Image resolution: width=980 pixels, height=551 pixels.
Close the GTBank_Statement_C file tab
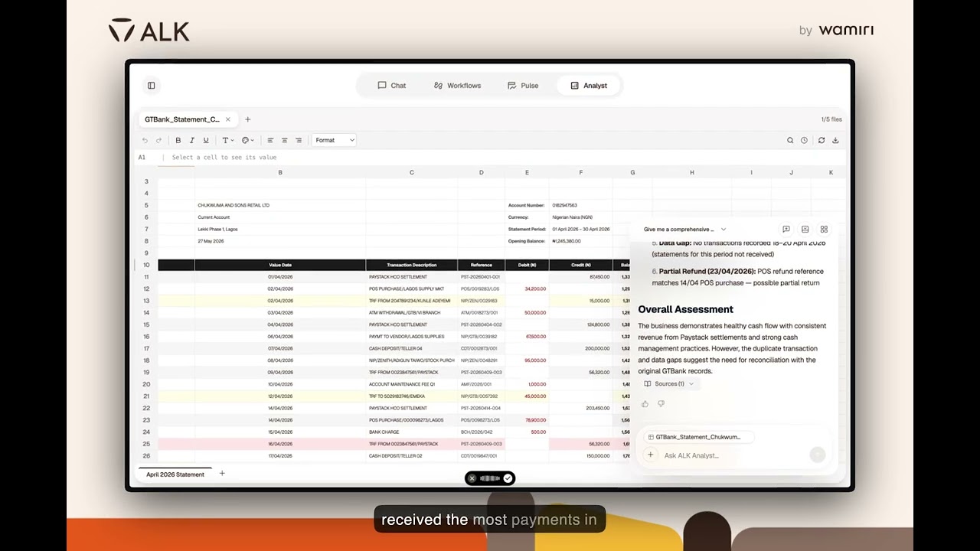[x=227, y=119]
